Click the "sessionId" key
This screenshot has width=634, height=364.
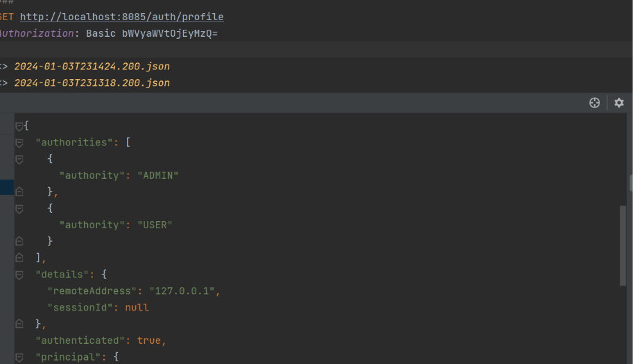point(80,308)
